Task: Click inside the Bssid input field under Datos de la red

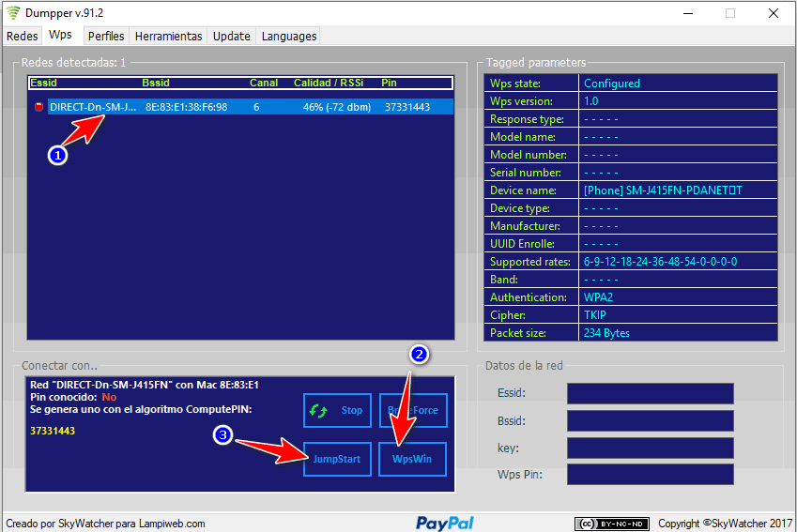Action: pos(651,420)
